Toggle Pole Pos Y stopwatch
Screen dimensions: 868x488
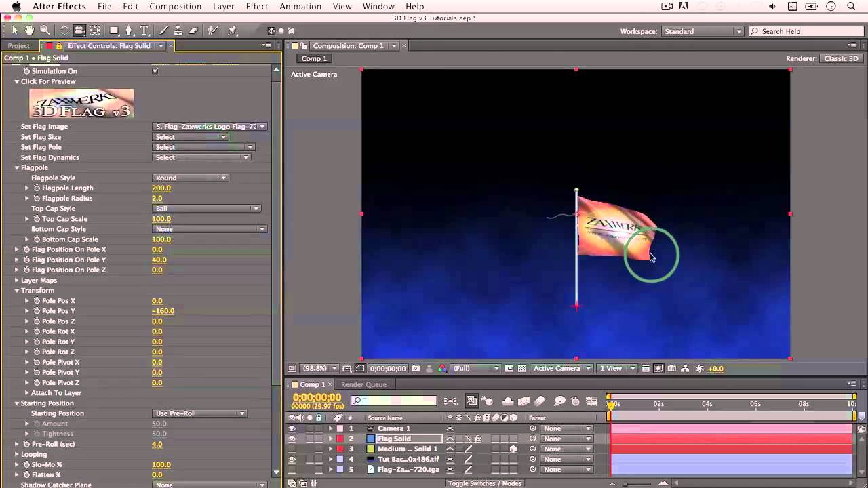[x=37, y=310]
